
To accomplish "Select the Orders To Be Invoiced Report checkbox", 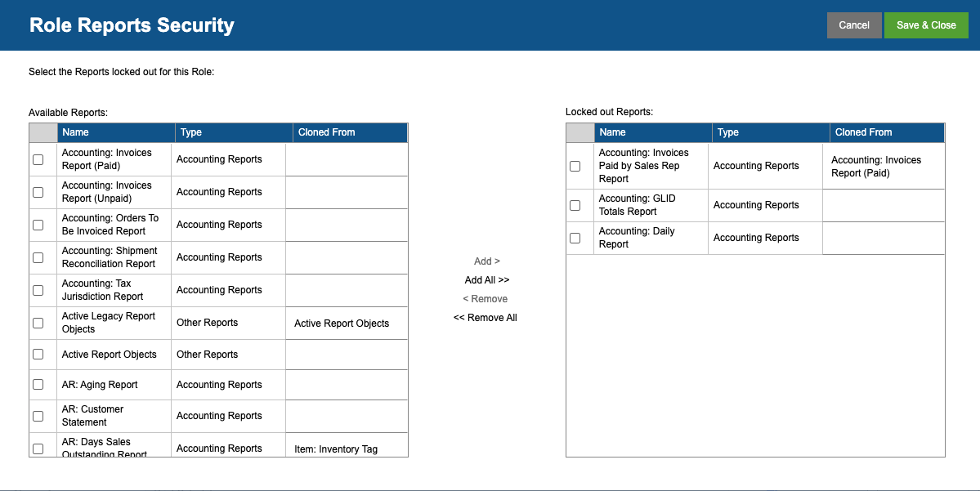I will click(x=38, y=225).
